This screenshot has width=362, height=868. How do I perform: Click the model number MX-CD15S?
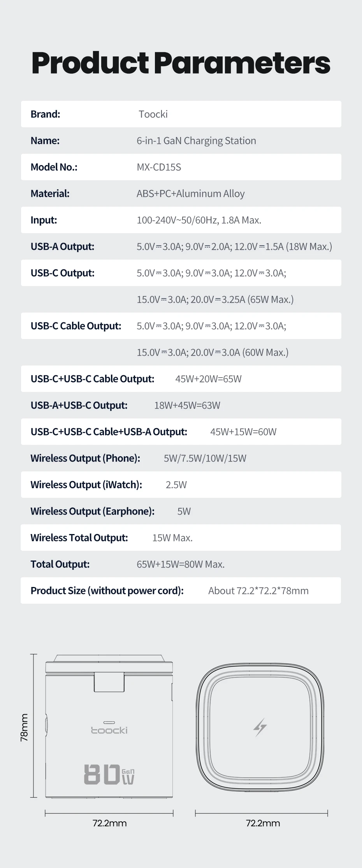tap(159, 167)
